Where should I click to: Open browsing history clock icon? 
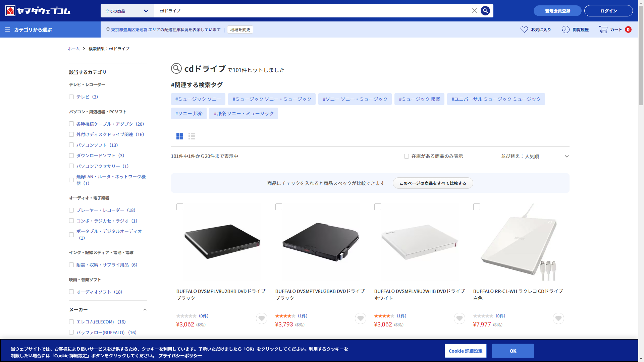point(566,29)
